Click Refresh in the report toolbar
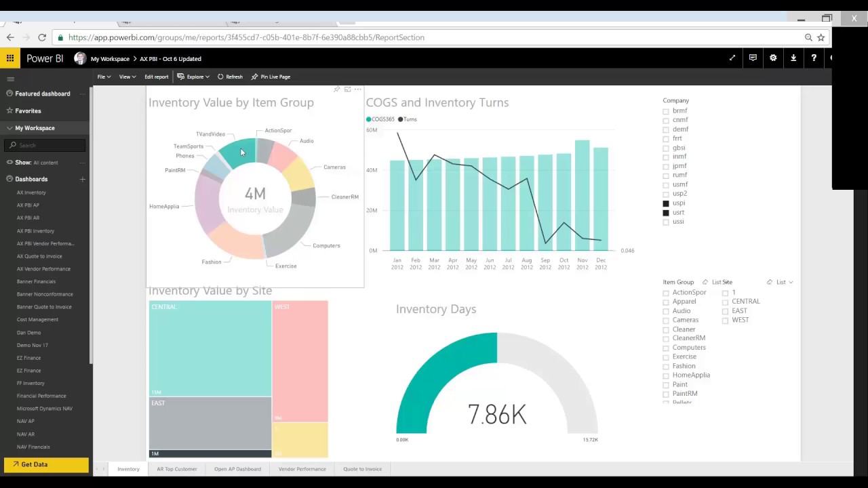 click(230, 77)
